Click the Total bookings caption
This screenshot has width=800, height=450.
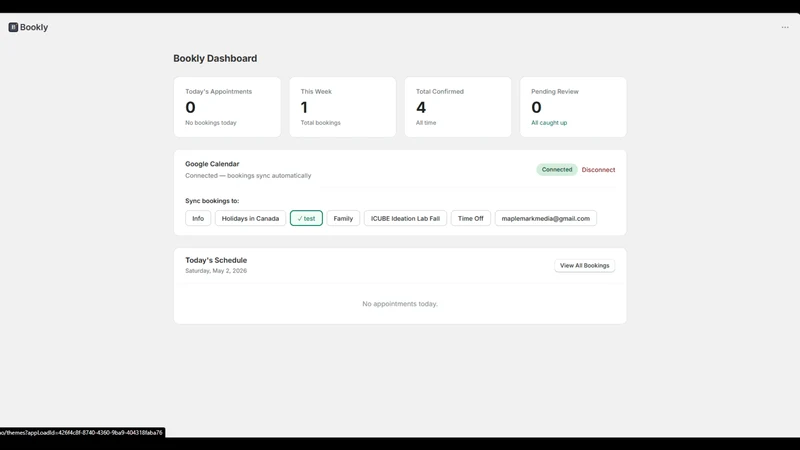320,123
